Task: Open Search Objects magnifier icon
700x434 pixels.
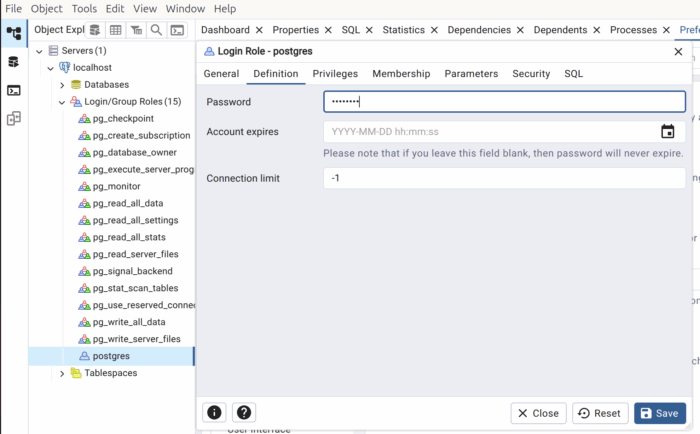Action: [x=156, y=30]
